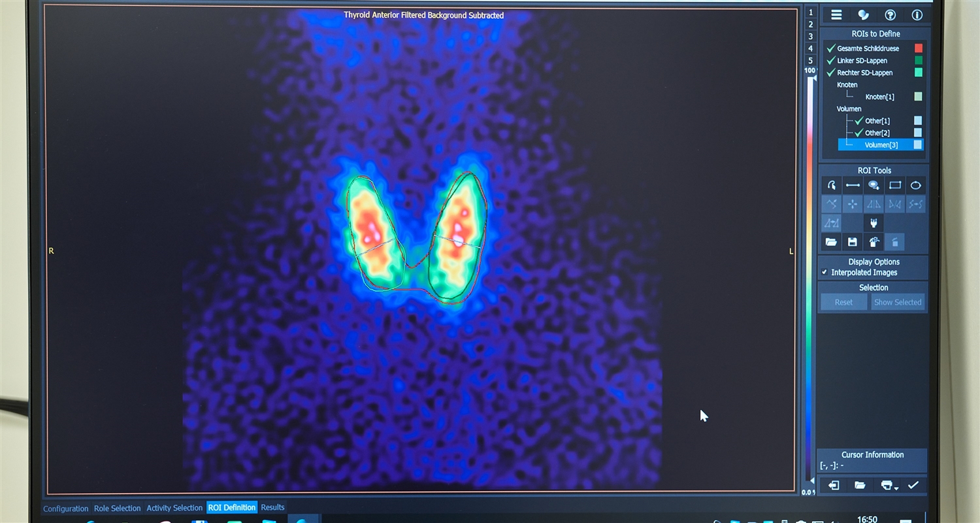The width and height of the screenshot is (980, 523).
Task: Open the Results tab
Action: [x=272, y=507]
